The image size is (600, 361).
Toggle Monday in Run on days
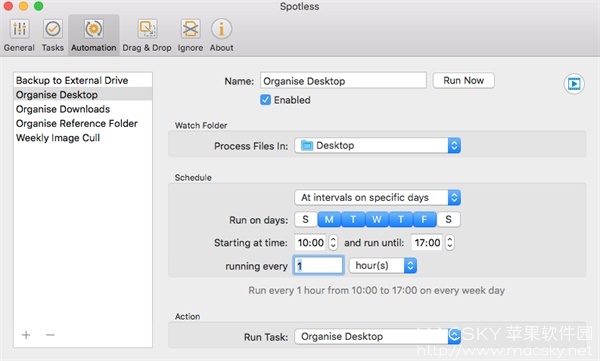329,219
